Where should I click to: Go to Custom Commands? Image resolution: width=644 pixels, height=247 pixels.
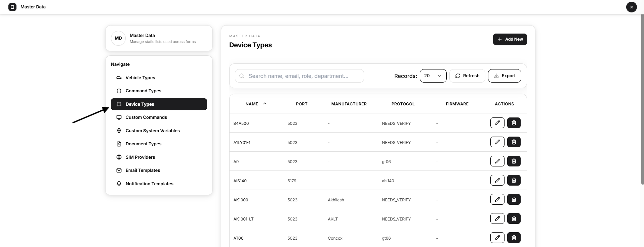tap(159, 117)
